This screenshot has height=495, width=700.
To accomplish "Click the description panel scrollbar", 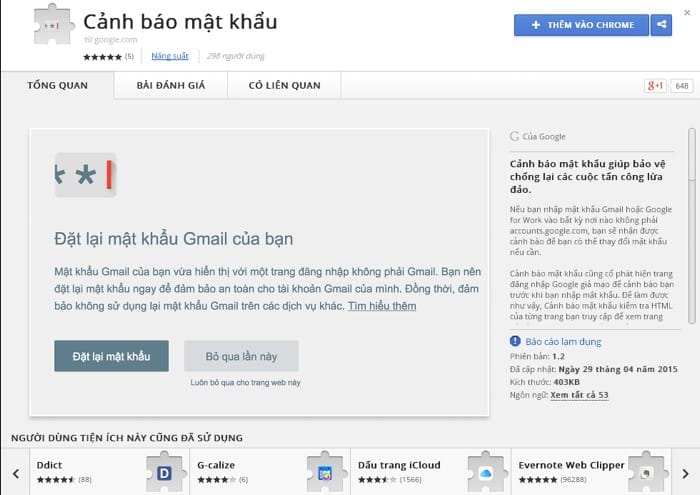I will pyautogui.click(x=691, y=230).
